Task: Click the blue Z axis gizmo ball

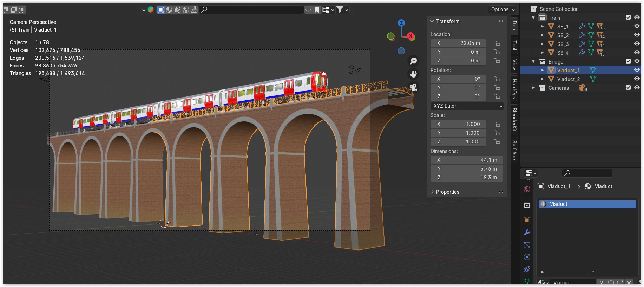Action: (401, 23)
